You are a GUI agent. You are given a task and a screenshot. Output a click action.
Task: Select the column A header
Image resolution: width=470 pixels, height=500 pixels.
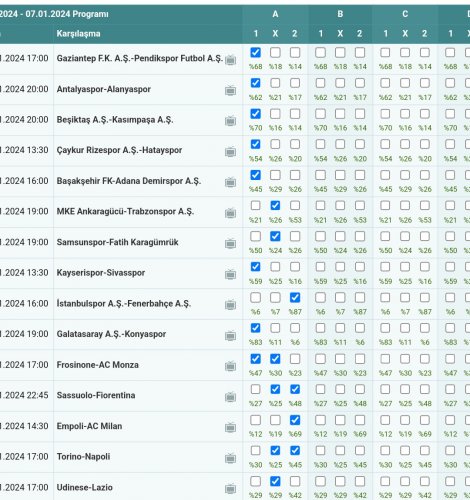pyautogui.click(x=275, y=14)
